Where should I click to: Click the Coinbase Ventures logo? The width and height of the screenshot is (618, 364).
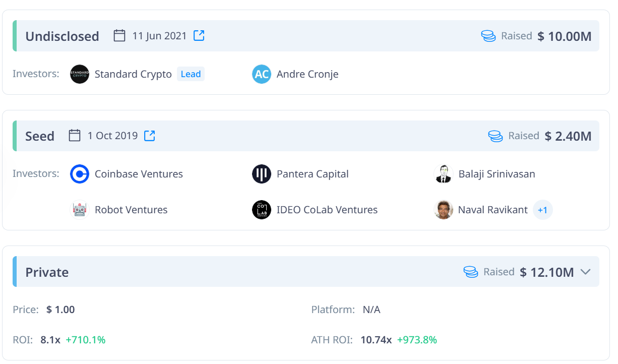coord(79,173)
